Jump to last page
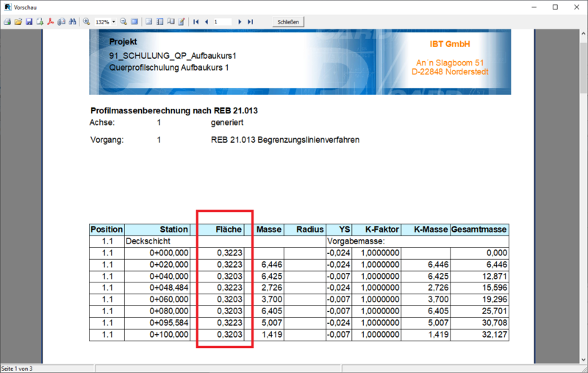This screenshot has height=373, width=588. point(250,22)
